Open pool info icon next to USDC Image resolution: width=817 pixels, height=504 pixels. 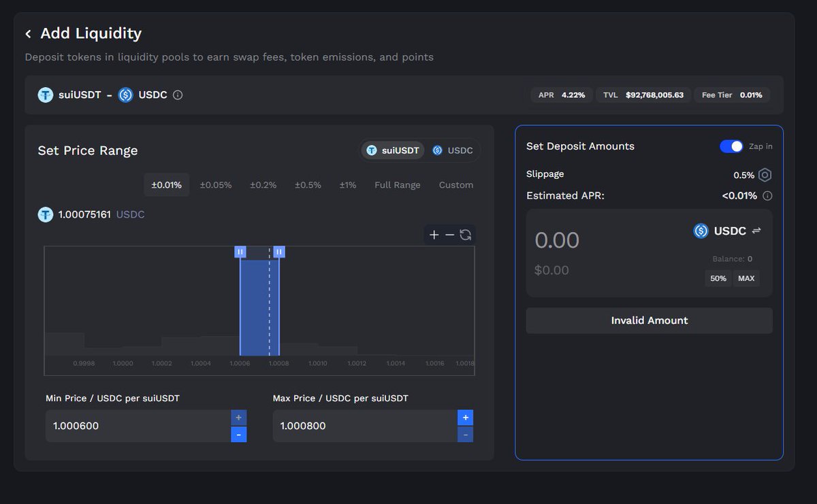[x=178, y=95]
